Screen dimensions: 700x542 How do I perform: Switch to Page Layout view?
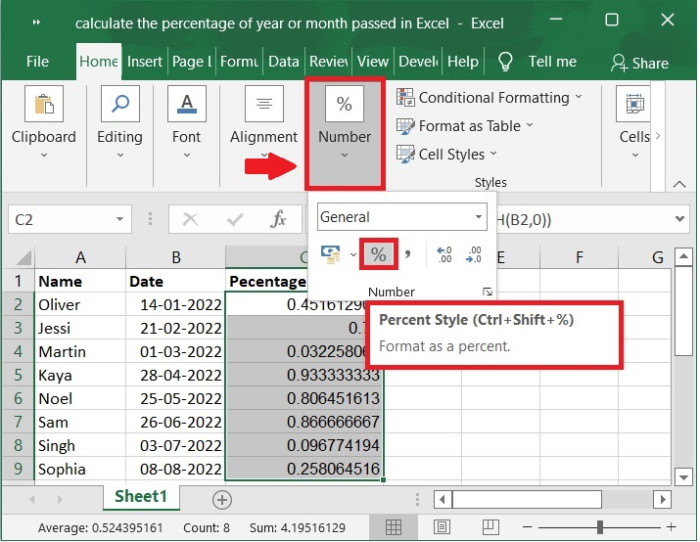442,527
